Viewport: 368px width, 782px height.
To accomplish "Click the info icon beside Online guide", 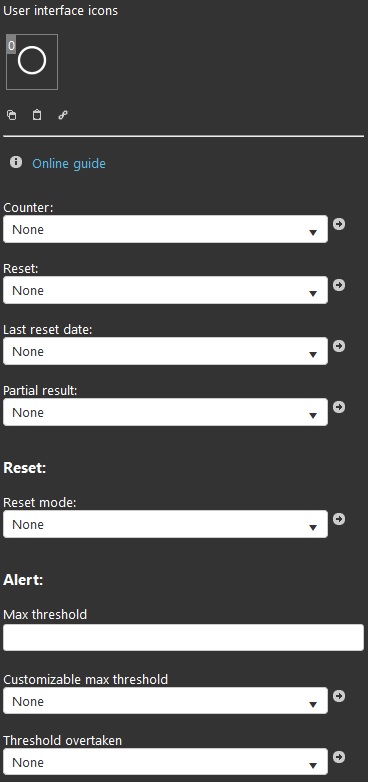I will point(16,162).
